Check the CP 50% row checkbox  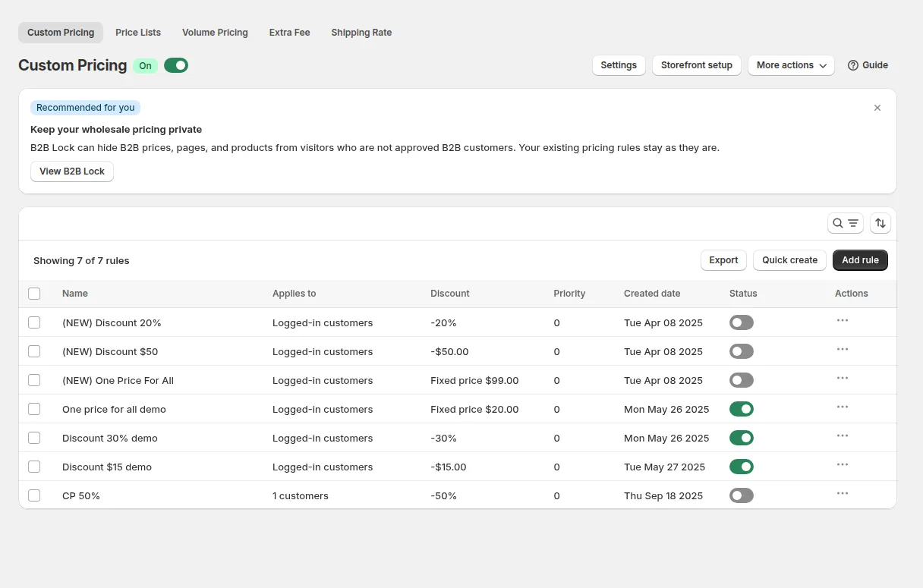coord(34,495)
